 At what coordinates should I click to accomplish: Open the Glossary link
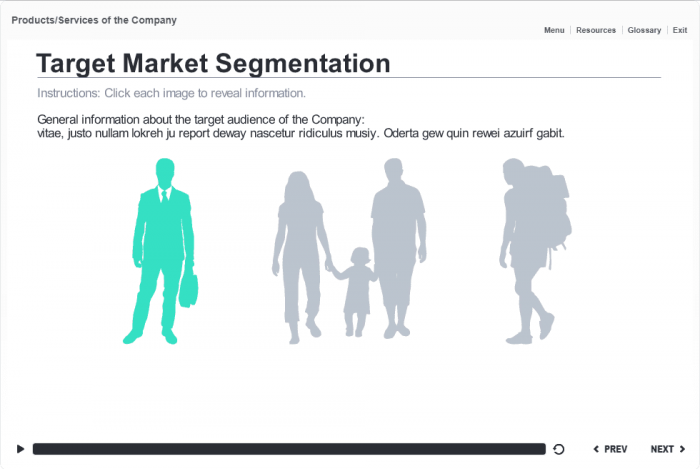pos(644,30)
